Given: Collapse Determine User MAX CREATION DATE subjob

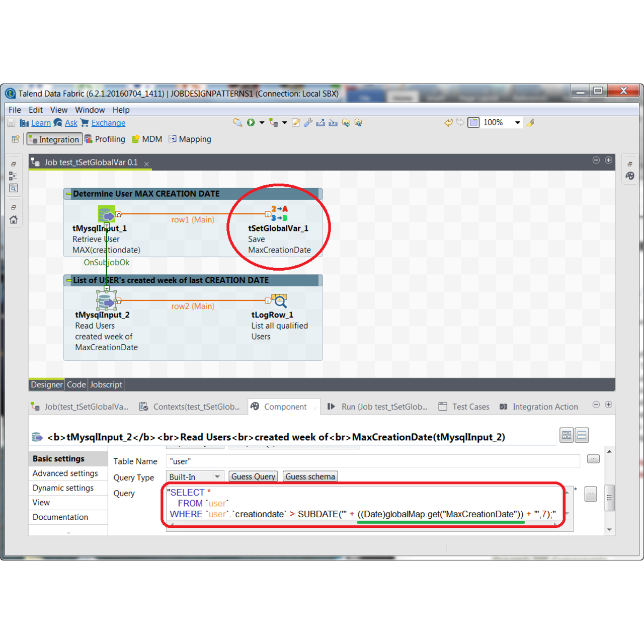Looking at the screenshot, I should (x=69, y=194).
